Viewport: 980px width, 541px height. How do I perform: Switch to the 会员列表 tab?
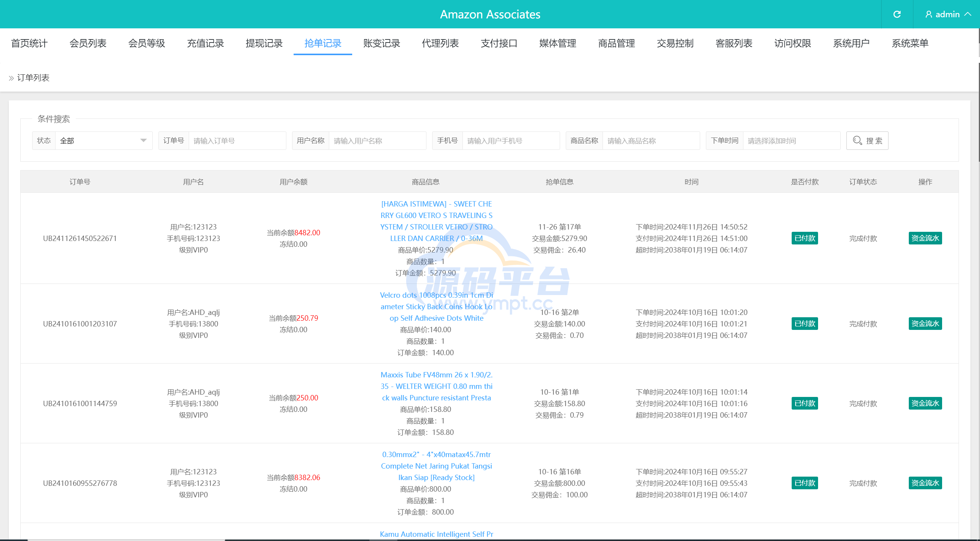(x=88, y=43)
